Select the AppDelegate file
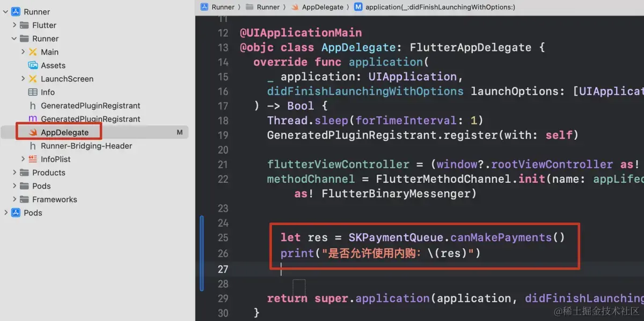 [64, 132]
